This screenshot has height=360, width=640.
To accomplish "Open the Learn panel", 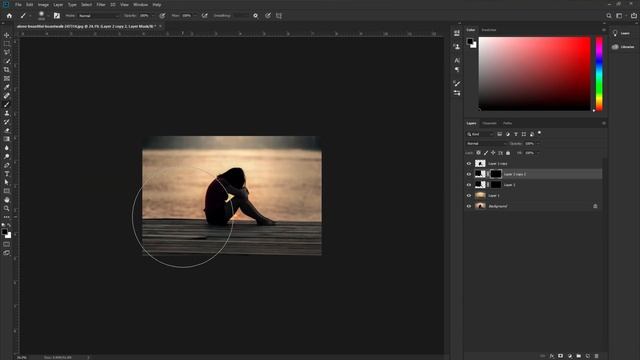I will (622, 33).
